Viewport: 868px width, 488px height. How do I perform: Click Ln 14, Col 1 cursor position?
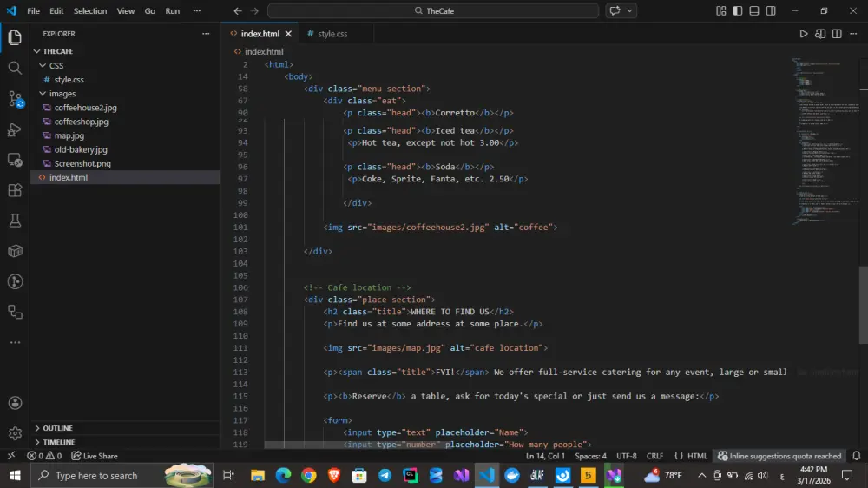click(545, 456)
